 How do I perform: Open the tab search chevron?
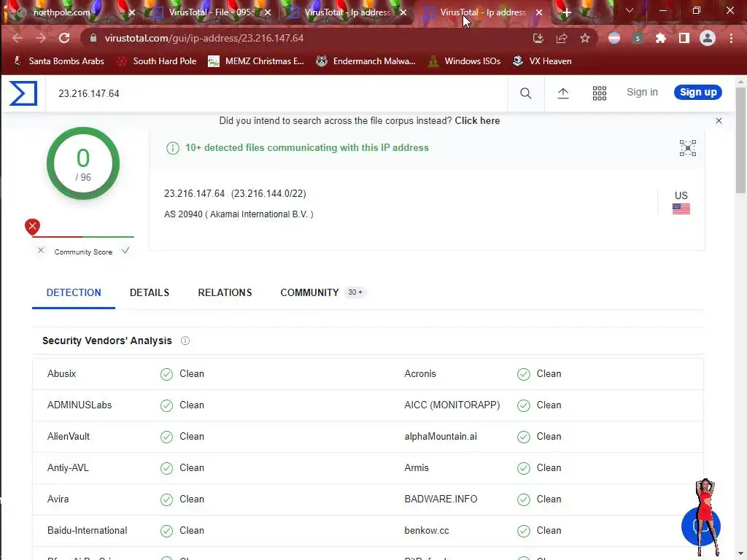[630, 10]
